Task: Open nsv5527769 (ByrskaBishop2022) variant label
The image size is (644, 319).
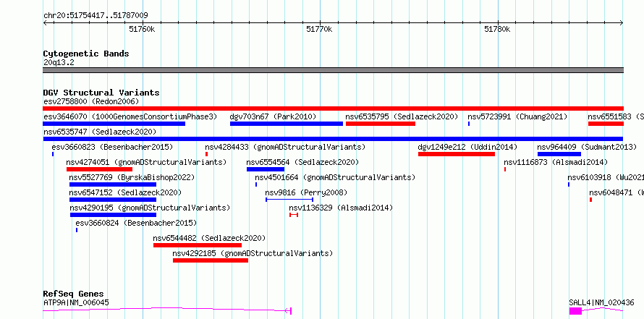Action: pos(132,177)
